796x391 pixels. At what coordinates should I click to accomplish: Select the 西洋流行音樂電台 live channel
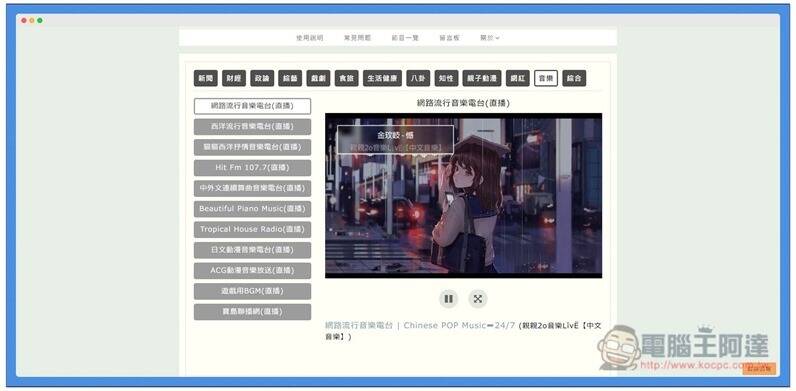[x=252, y=126]
